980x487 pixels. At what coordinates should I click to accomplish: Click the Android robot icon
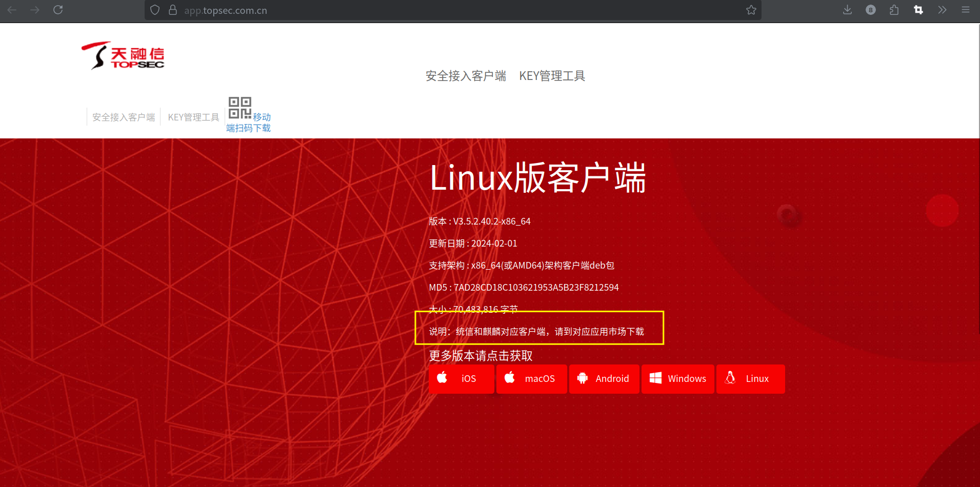click(x=583, y=378)
